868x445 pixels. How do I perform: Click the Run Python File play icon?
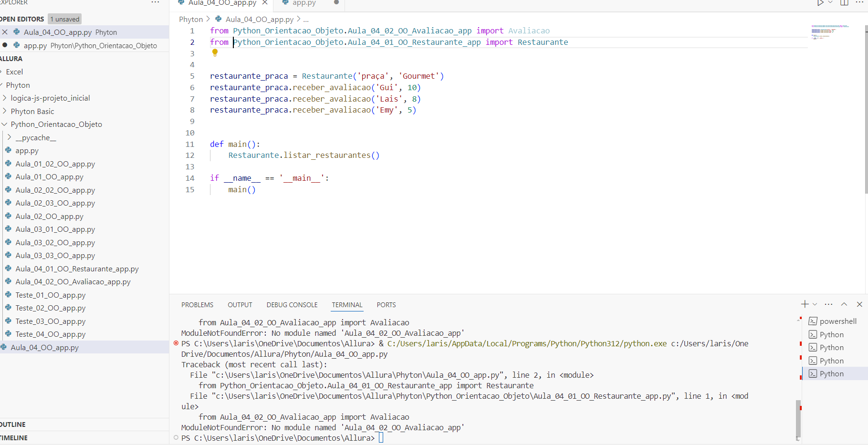pos(820,3)
